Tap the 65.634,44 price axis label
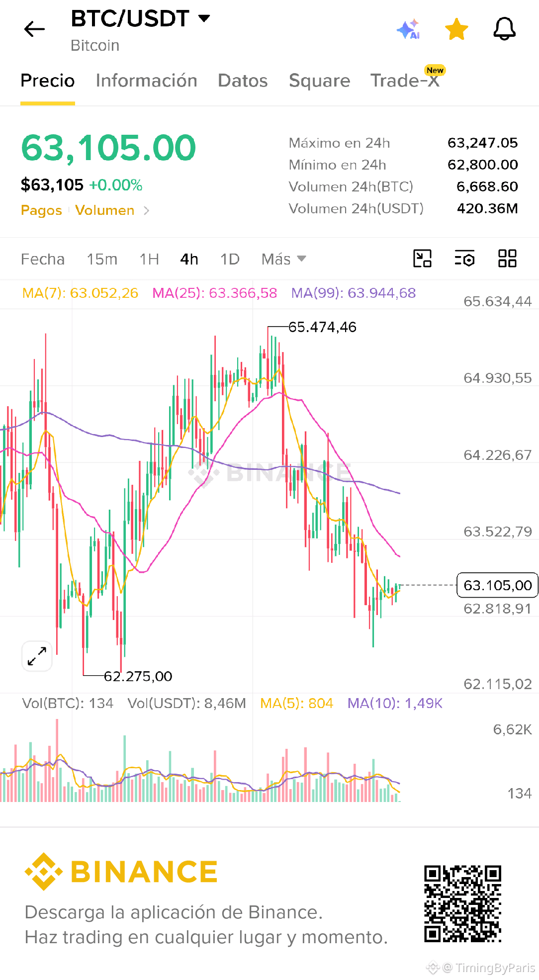The width and height of the screenshot is (539, 980). tap(498, 301)
